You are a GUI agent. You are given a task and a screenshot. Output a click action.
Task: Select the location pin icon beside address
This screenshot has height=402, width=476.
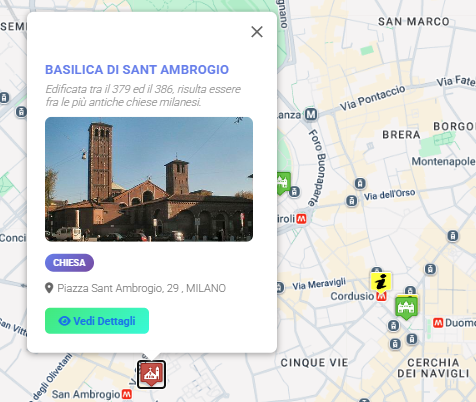tap(49, 288)
